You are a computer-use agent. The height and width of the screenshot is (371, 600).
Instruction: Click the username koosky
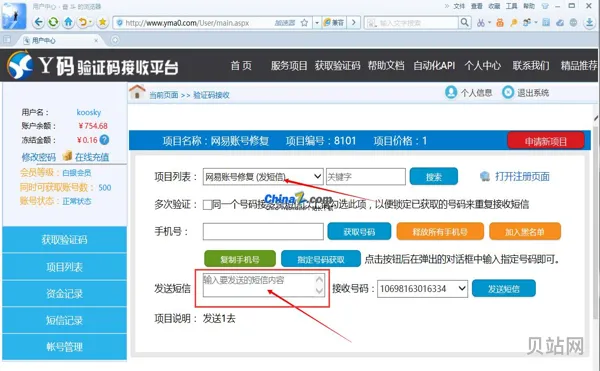(x=89, y=112)
